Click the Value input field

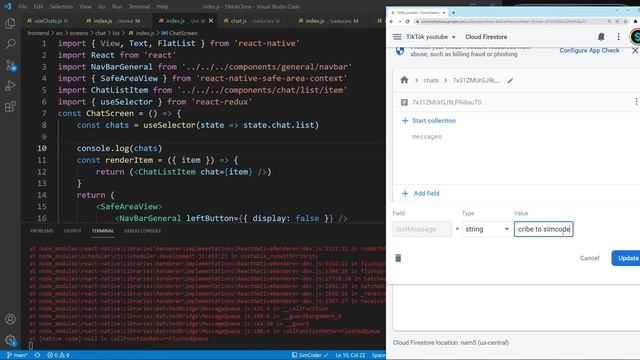click(x=544, y=229)
